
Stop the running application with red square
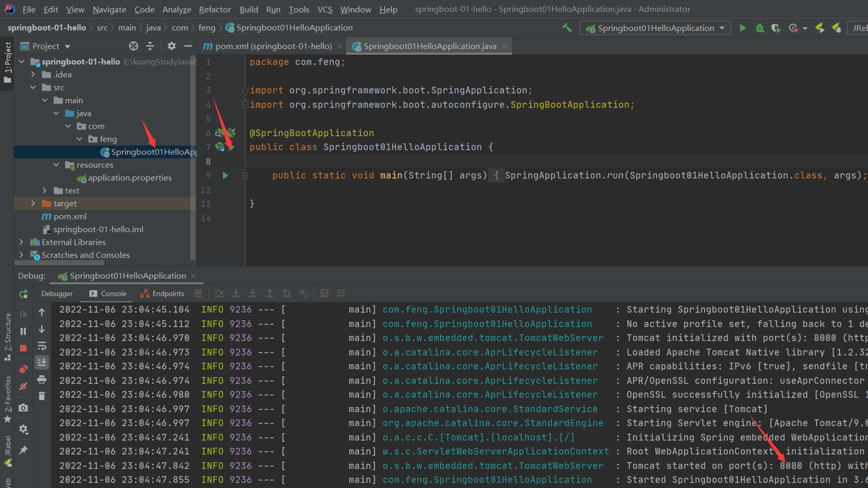(x=23, y=348)
